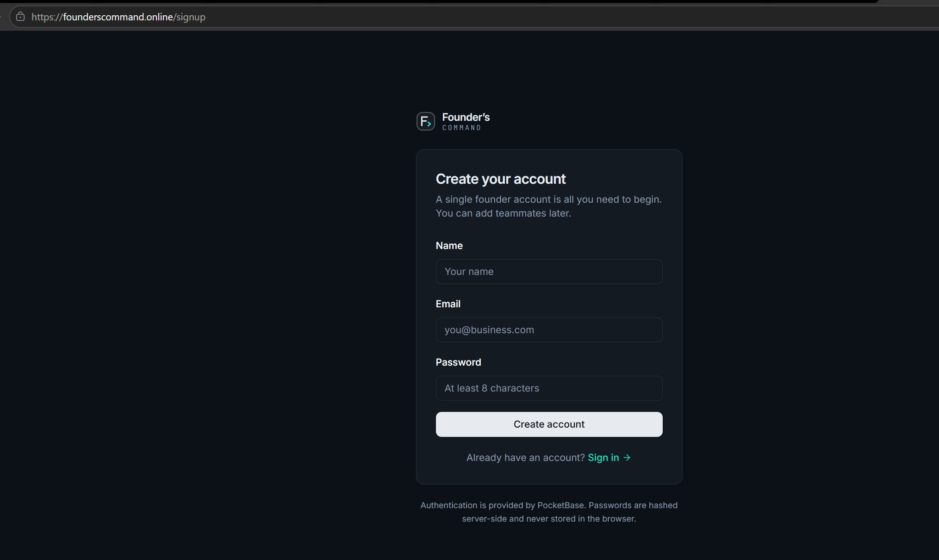Focus the Your name input field
This screenshot has height=560, width=939.
pos(549,272)
